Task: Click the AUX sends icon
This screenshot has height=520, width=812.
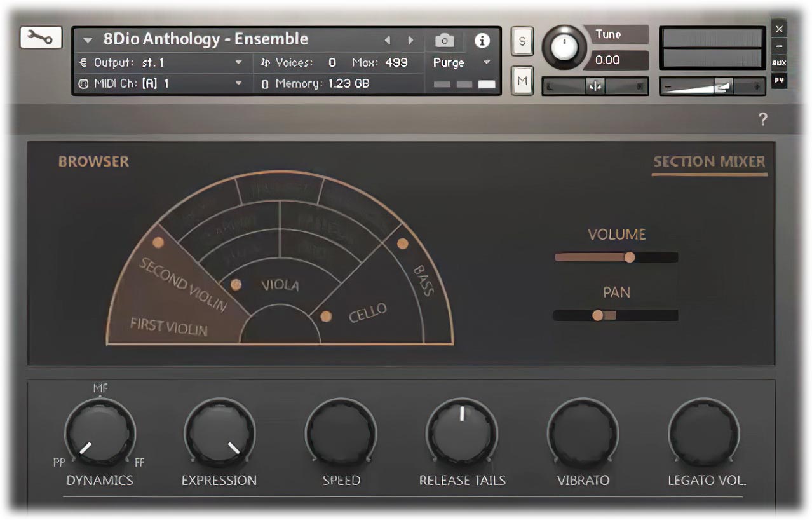Action: point(778,62)
